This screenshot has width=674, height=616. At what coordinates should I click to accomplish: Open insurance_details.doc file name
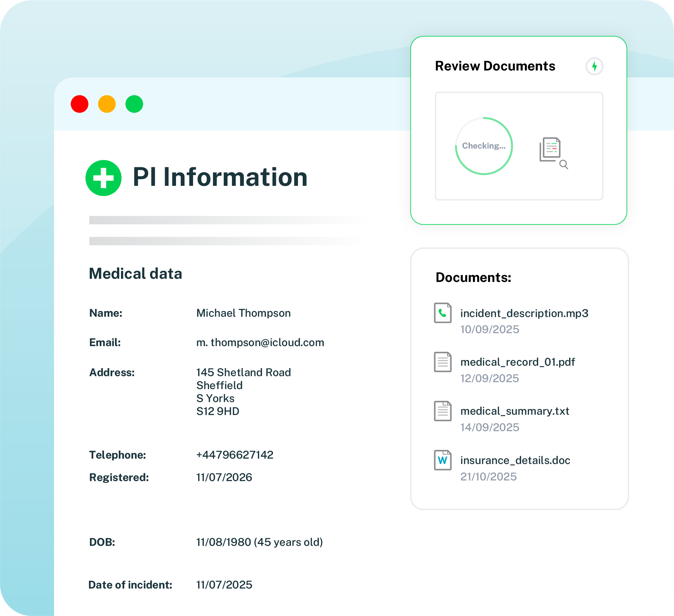click(x=515, y=460)
